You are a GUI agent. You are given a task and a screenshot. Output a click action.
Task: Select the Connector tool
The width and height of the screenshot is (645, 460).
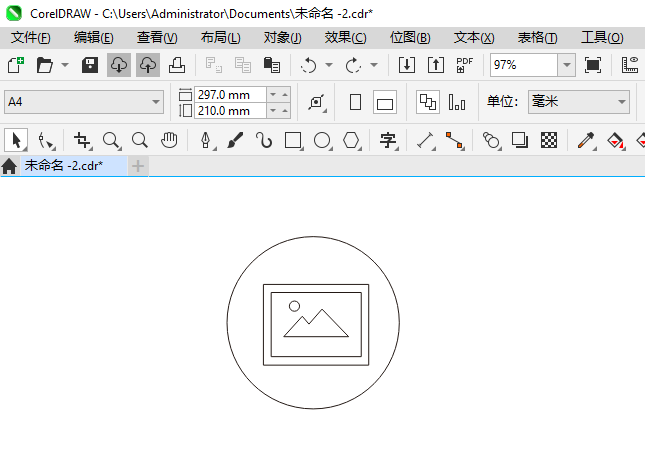455,141
